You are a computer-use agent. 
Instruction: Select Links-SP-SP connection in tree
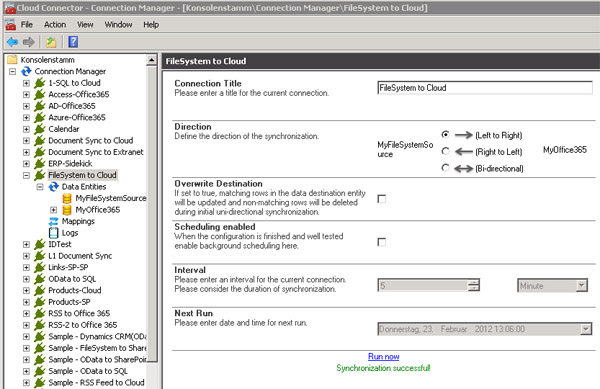click(68, 267)
